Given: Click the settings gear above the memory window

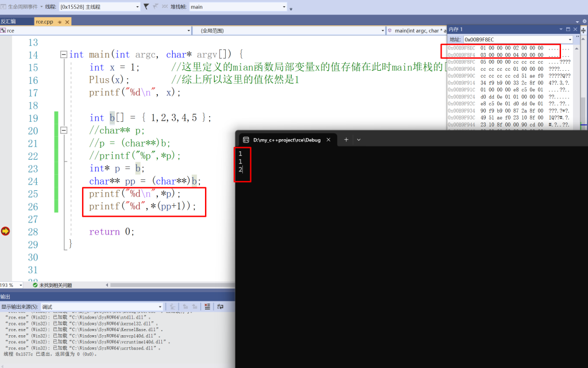Looking at the screenshot, I should 584,21.
